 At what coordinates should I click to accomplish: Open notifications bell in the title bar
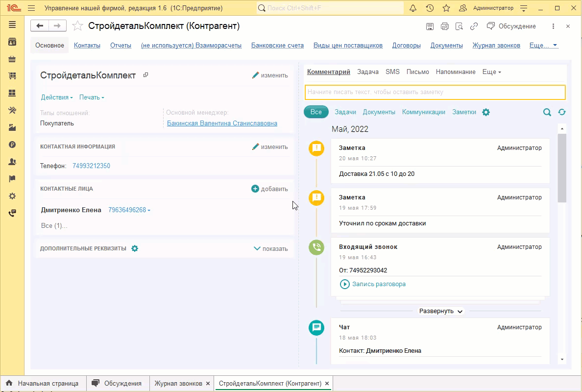(x=413, y=8)
